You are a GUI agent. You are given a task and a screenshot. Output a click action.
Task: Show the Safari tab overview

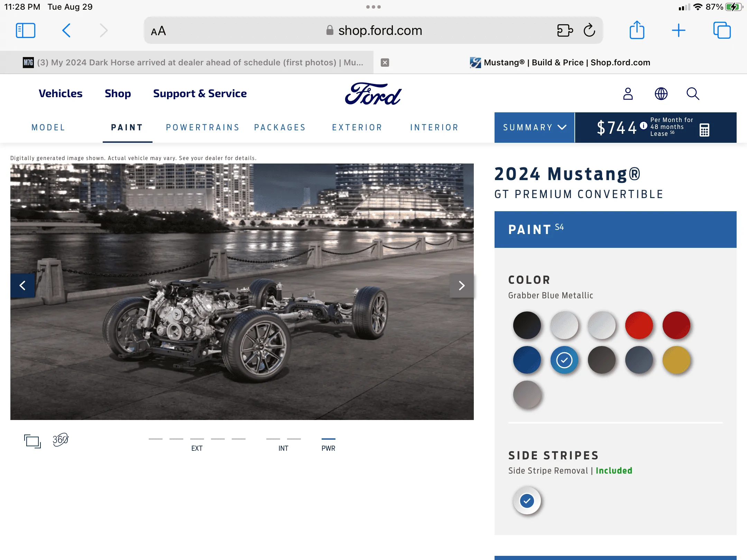(722, 30)
